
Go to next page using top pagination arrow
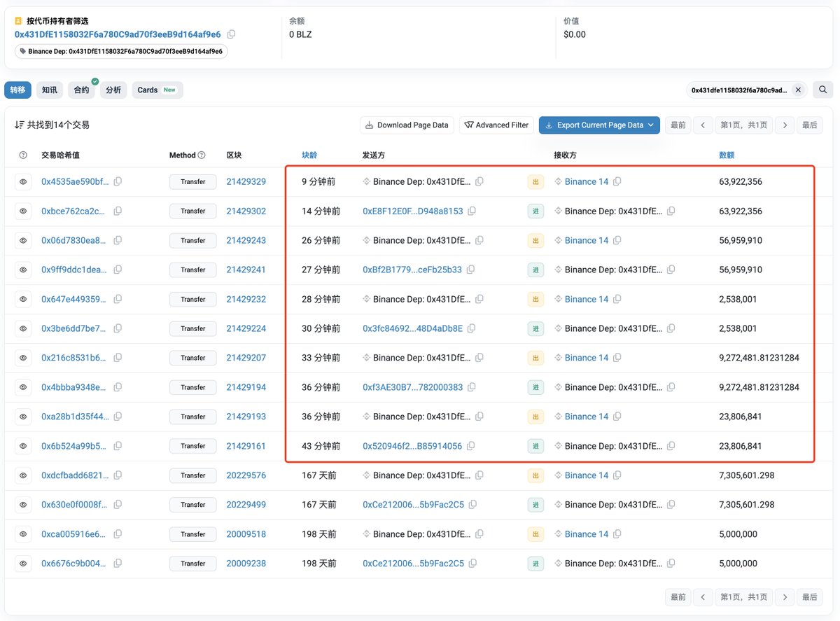(x=785, y=125)
